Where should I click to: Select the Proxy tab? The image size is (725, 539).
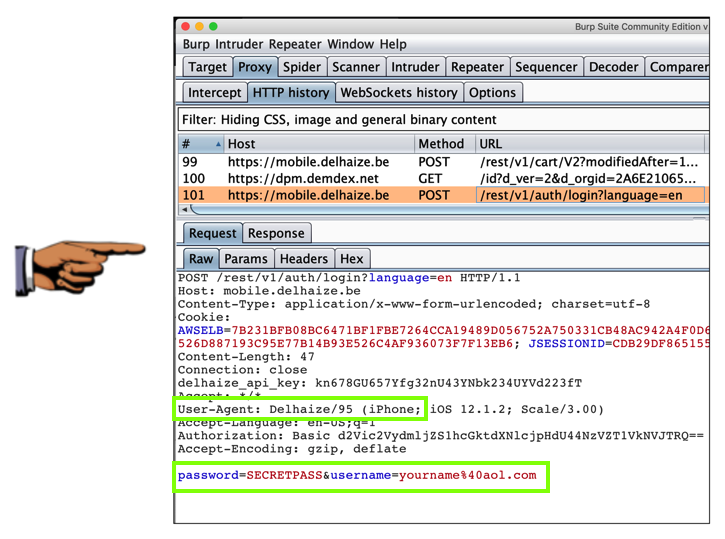click(x=255, y=67)
